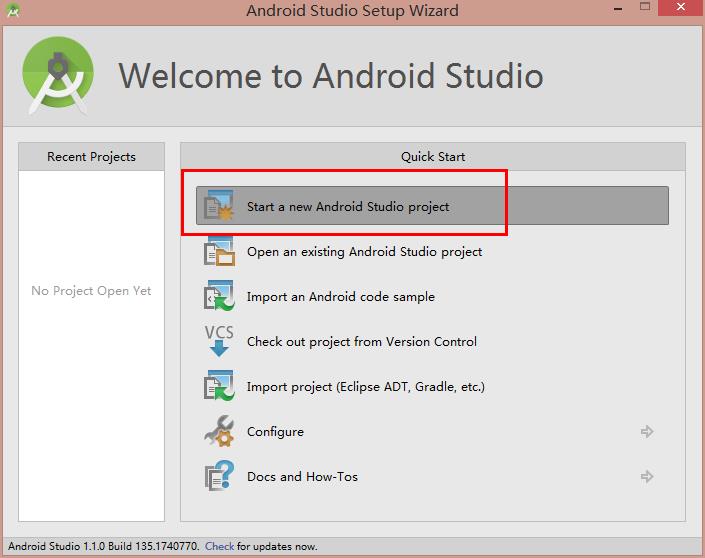Viewport: 705px width, 558px height.
Task: Click the open existing project folder icon
Action: click(219, 251)
